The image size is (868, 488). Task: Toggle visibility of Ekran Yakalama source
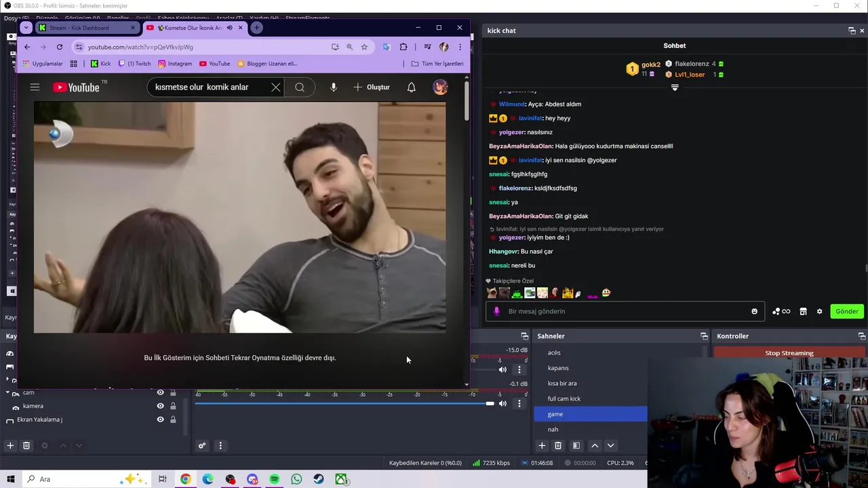[x=160, y=420]
